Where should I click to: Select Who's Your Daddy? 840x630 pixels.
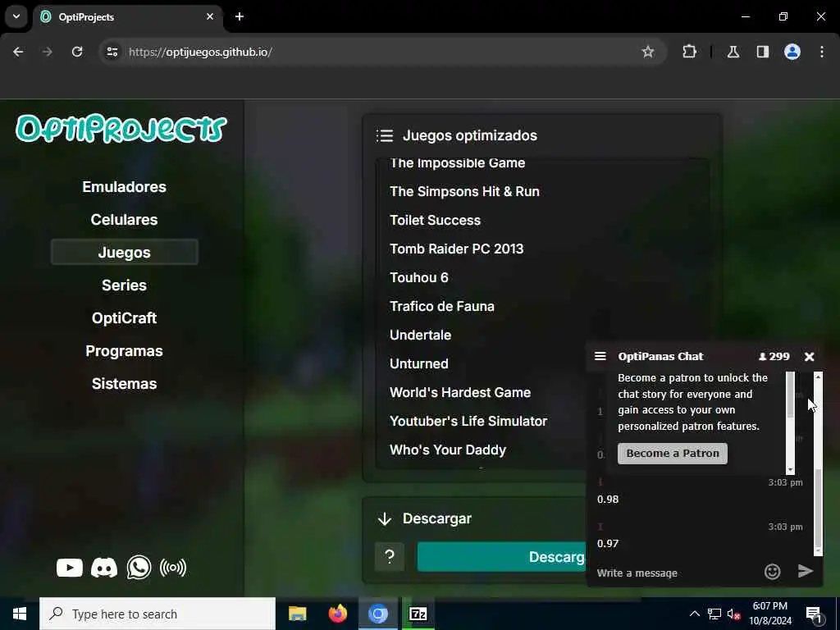(x=448, y=450)
